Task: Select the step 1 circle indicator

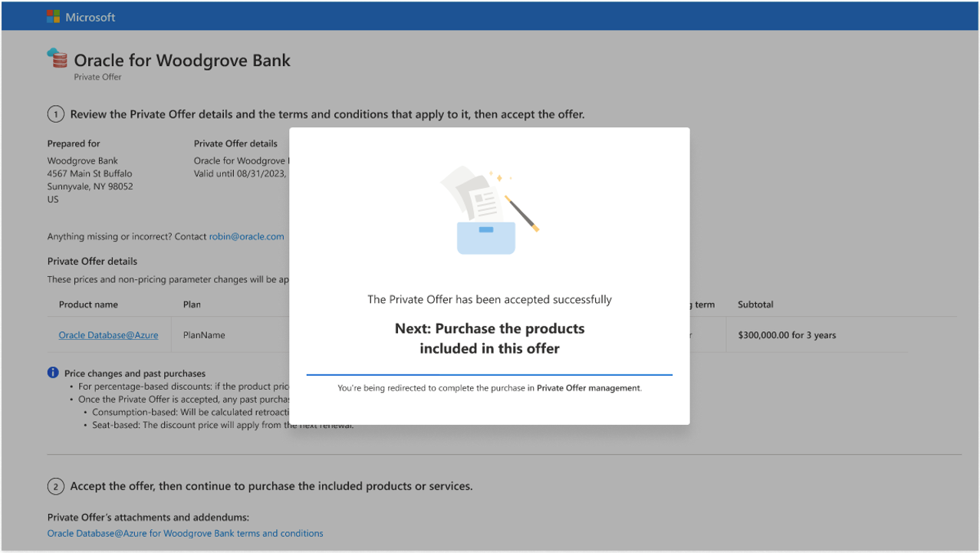Action: point(55,114)
